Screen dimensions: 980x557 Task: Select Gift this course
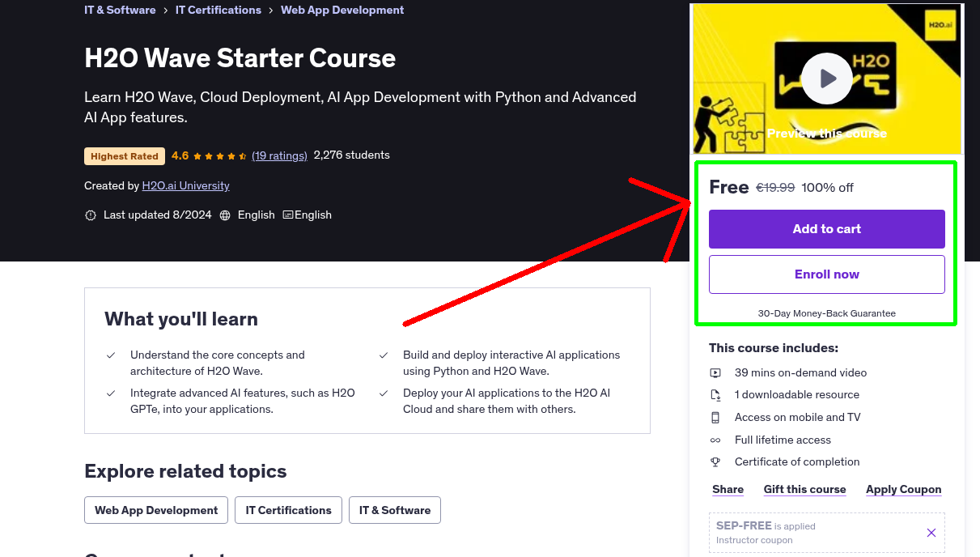[804, 490]
